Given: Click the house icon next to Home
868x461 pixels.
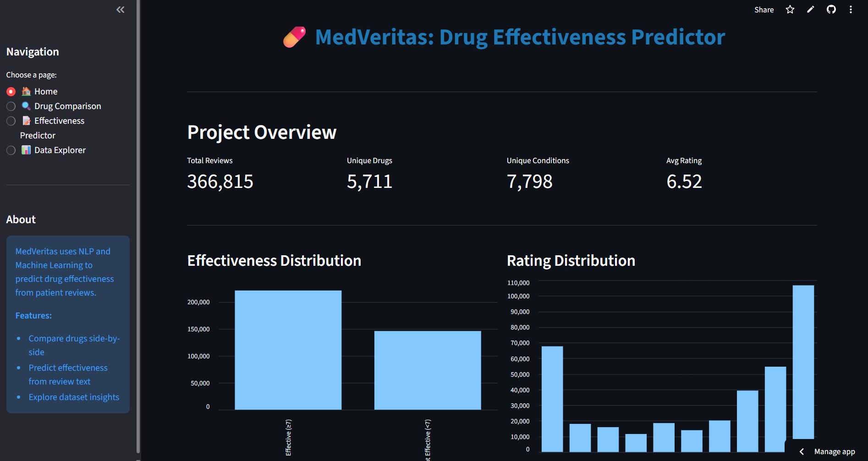Looking at the screenshot, I should pos(26,91).
